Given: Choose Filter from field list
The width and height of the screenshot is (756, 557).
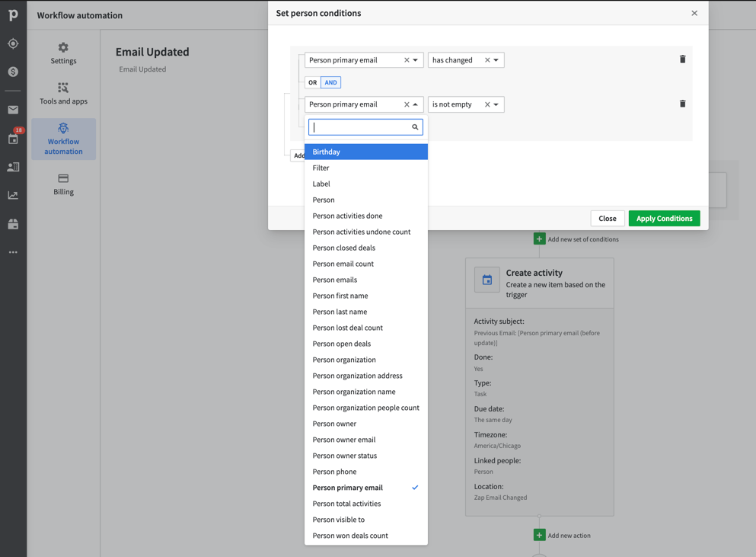Looking at the screenshot, I should point(366,168).
